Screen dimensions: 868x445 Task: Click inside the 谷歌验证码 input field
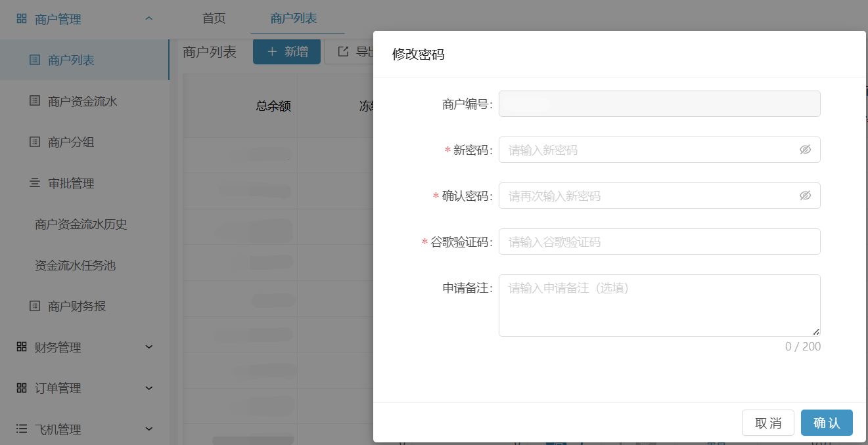coord(659,242)
